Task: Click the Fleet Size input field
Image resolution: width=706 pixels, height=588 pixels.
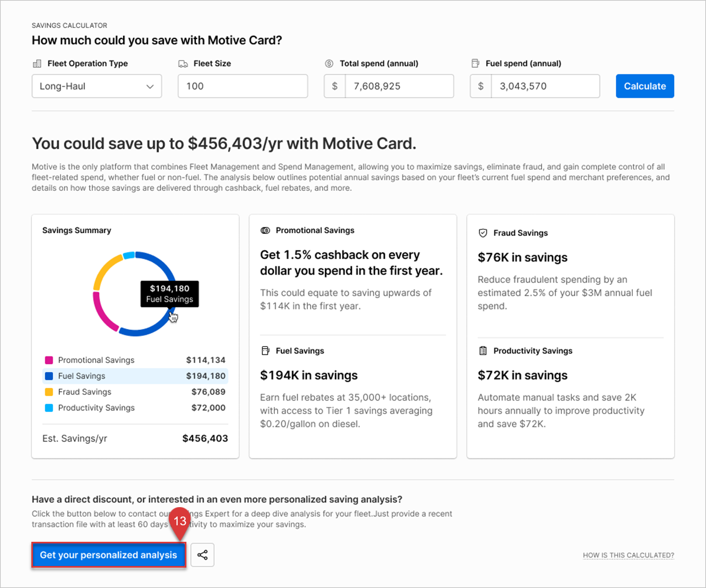Action: 242,86
